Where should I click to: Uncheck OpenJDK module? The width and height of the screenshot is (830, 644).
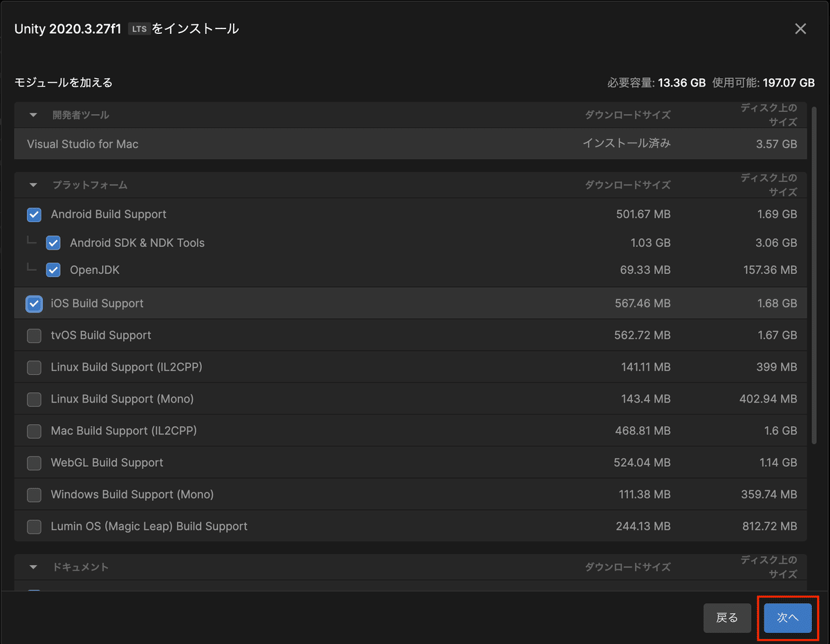point(53,270)
